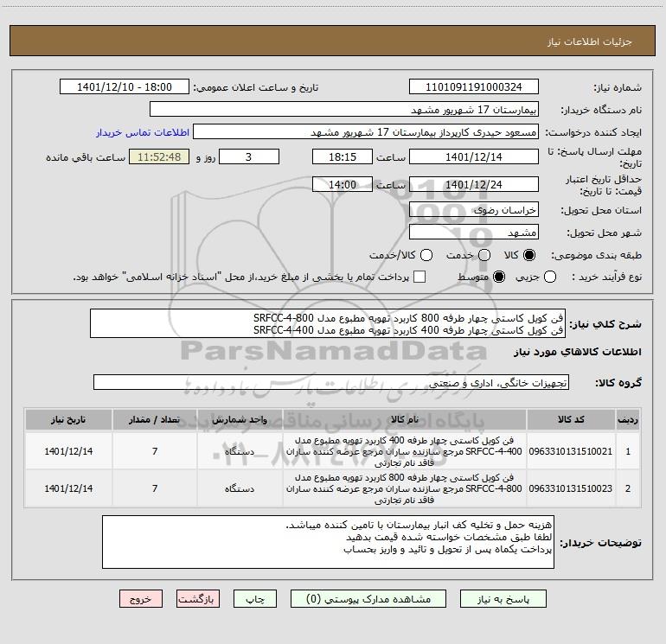The image size is (666, 644).
Task: Click the ردیف column header
Action: click(628, 419)
